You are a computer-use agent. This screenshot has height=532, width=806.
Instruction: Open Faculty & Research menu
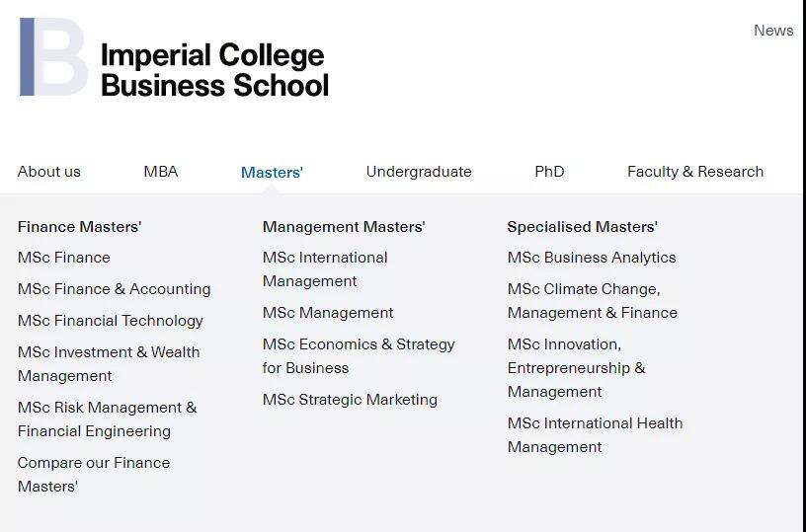[x=695, y=172]
